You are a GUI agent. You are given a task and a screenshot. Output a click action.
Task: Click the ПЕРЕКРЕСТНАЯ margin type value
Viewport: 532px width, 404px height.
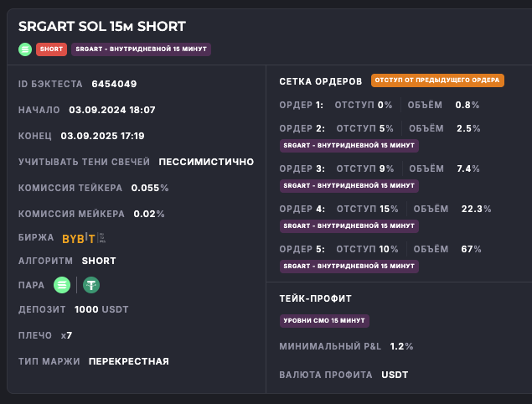129,361
